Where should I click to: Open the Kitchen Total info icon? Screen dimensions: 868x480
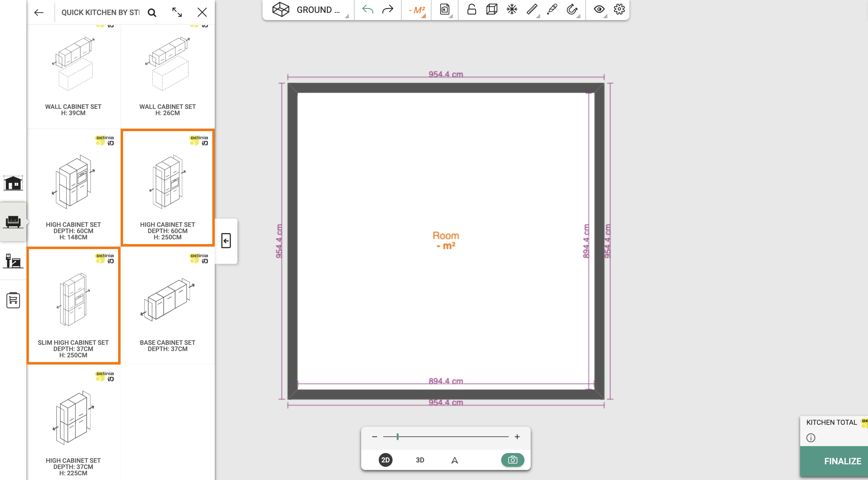pyautogui.click(x=811, y=438)
